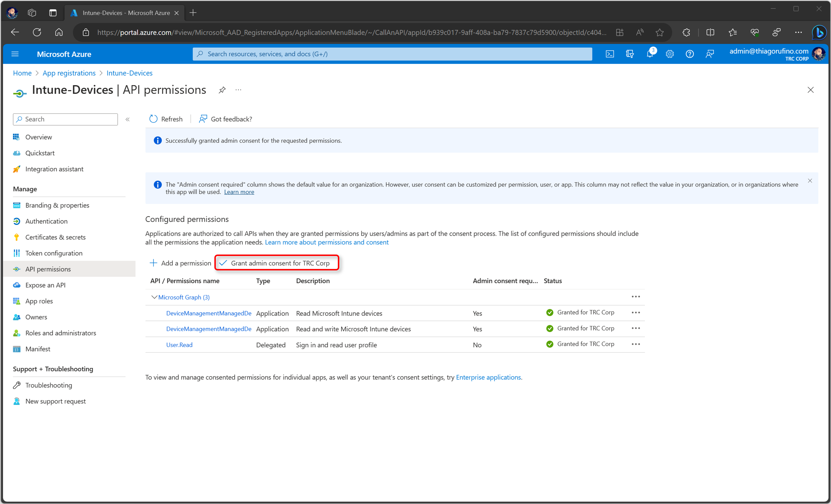Open the Learn more link in banner
This screenshot has width=831, height=504.
coord(239,192)
